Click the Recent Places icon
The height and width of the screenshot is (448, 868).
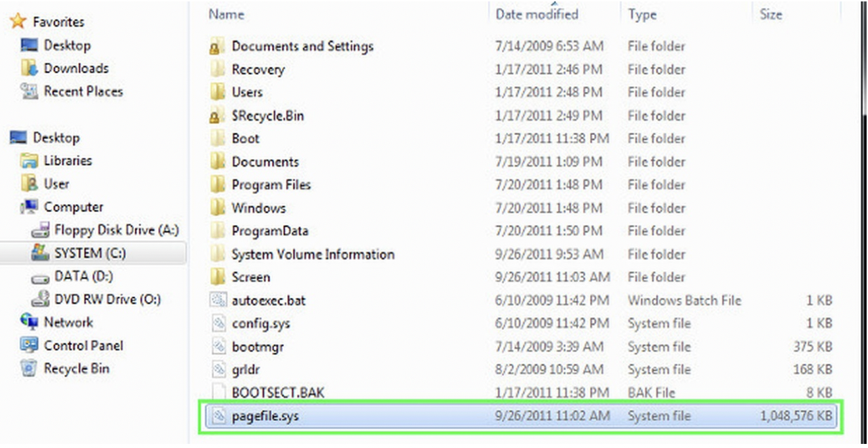(29, 91)
